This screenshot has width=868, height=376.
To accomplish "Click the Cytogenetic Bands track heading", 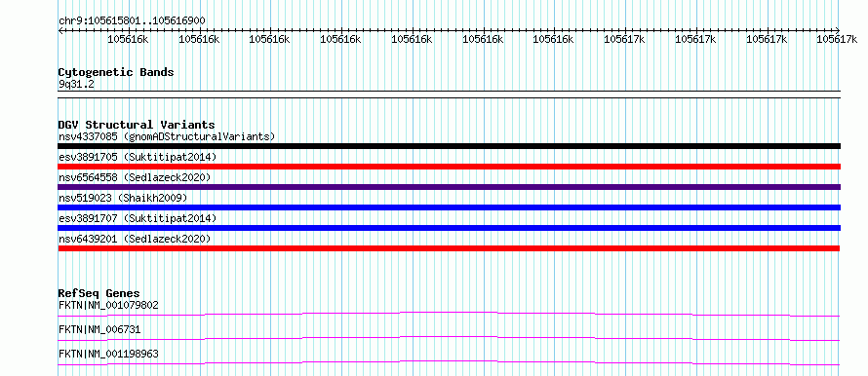I will [116, 72].
